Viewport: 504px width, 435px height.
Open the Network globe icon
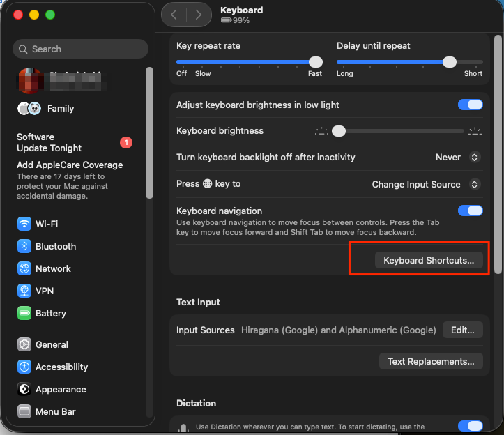(x=24, y=268)
